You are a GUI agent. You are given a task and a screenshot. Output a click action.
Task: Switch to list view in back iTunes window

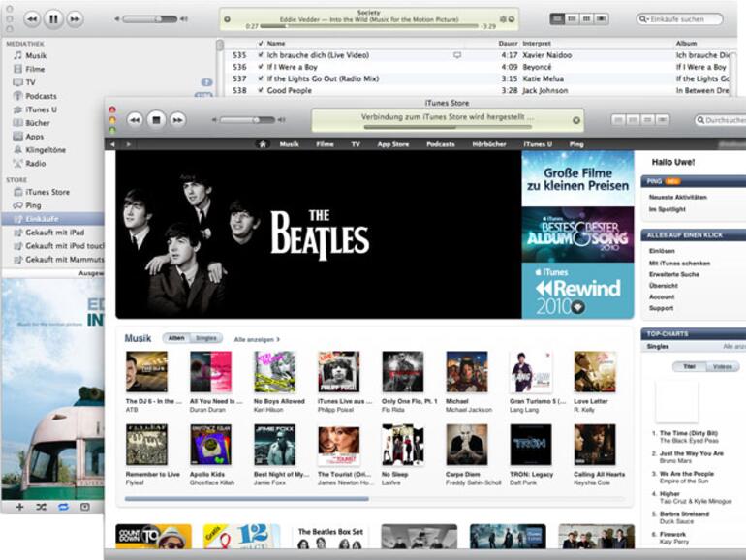tap(557, 19)
